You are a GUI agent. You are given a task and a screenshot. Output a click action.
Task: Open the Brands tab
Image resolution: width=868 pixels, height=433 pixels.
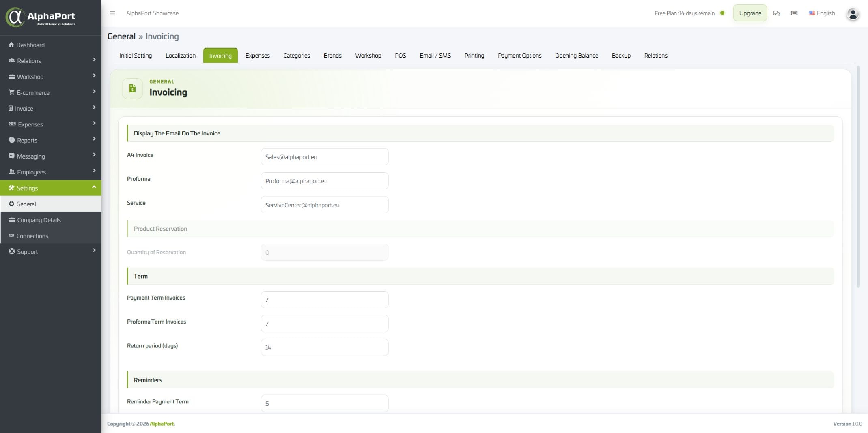(333, 56)
